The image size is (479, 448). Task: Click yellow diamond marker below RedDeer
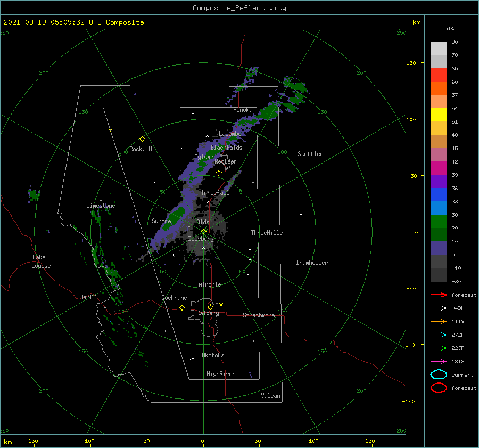[219, 173]
